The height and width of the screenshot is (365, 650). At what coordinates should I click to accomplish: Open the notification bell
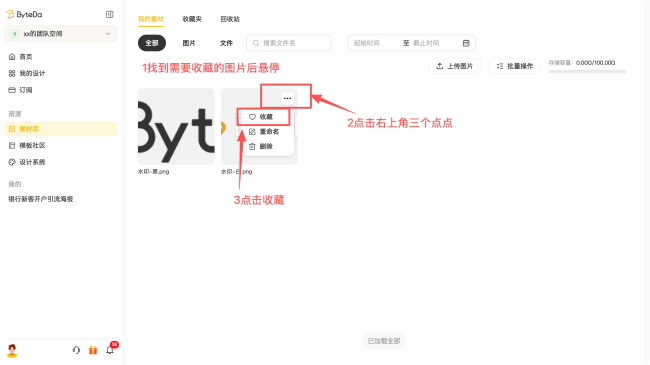pyautogui.click(x=110, y=350)
